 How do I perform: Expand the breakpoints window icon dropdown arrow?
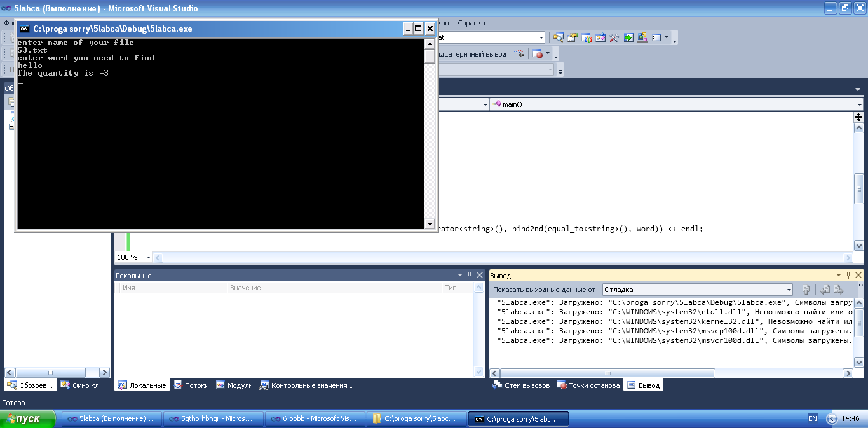[x=548, y=53]
